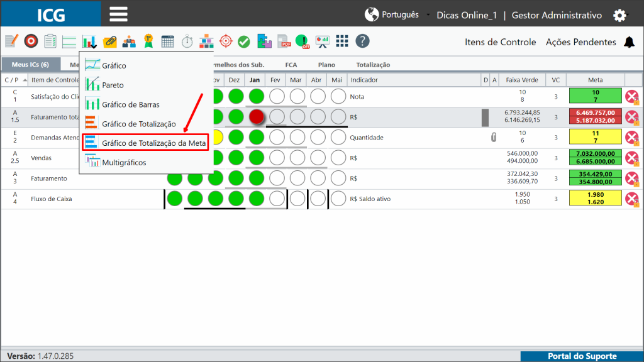Click the stopwatch toolbar icon

click(x=187, y=41)
